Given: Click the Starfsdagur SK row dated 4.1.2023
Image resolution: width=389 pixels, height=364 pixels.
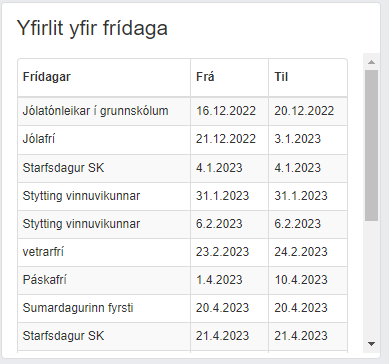Looking at the screenshot, I should tap(182, 168).
